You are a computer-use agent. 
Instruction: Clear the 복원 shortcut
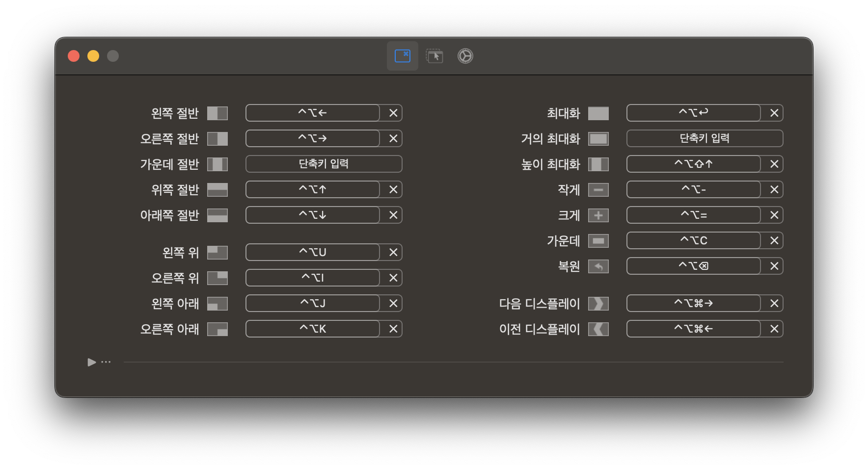coord(774,266)
